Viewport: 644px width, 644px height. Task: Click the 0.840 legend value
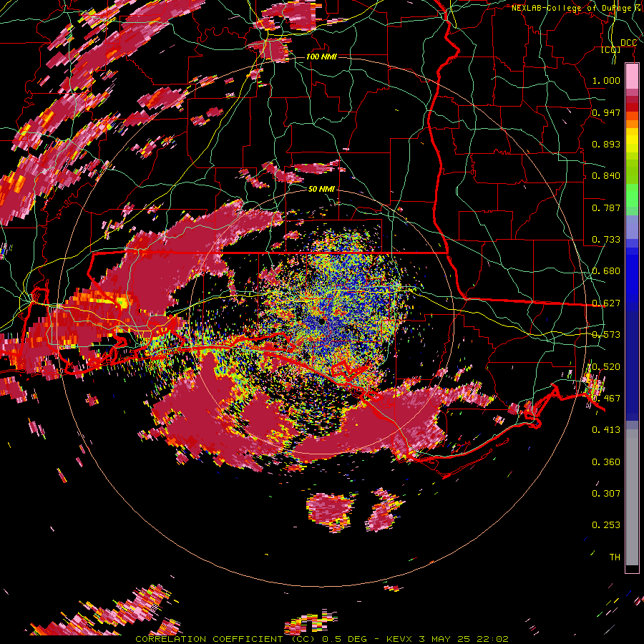tap(606, 176)
